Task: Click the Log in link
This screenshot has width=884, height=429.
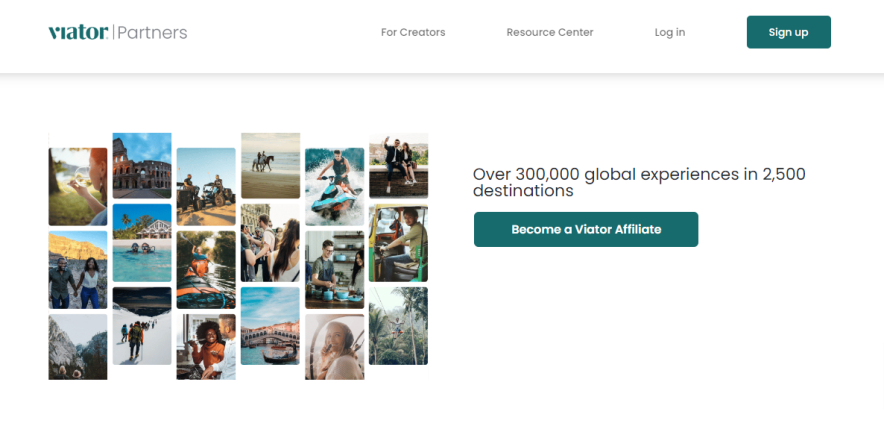Action: (x=670, y=32)
